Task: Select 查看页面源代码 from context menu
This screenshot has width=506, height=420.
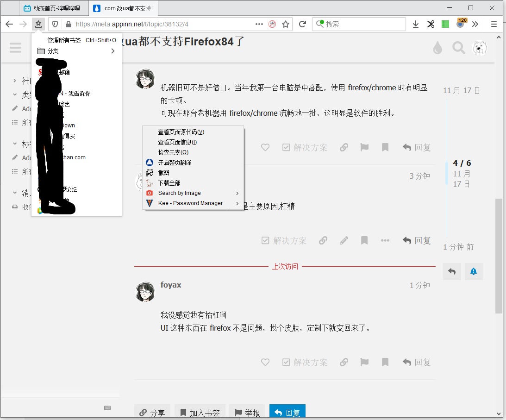Action: click(181, 132)
